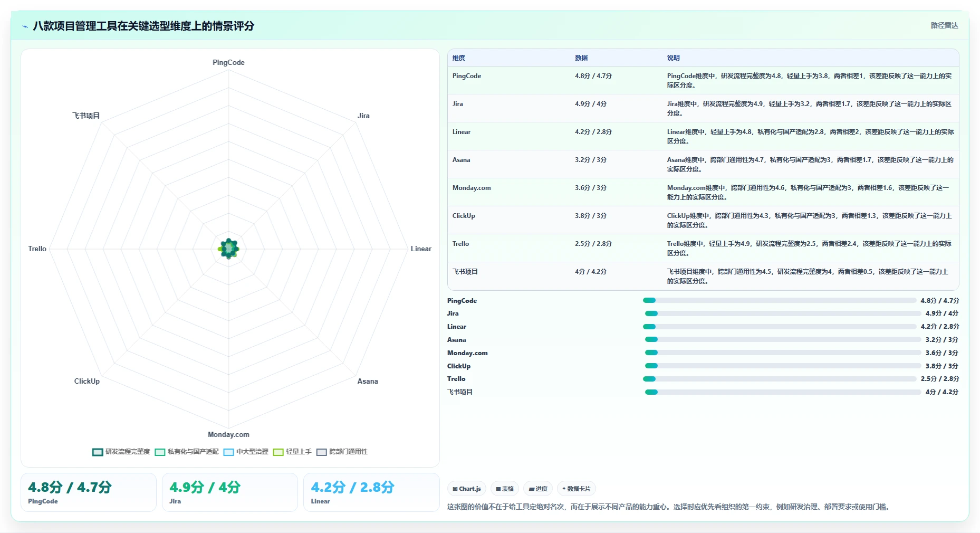Click the PingCode progress bar

point(780,300)
